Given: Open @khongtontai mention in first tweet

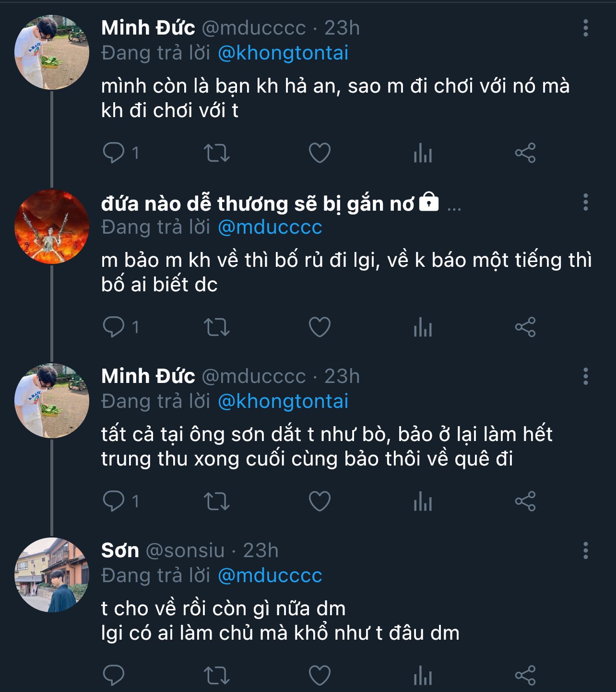Looking at the screenshot, I should (x=283, y=53).
